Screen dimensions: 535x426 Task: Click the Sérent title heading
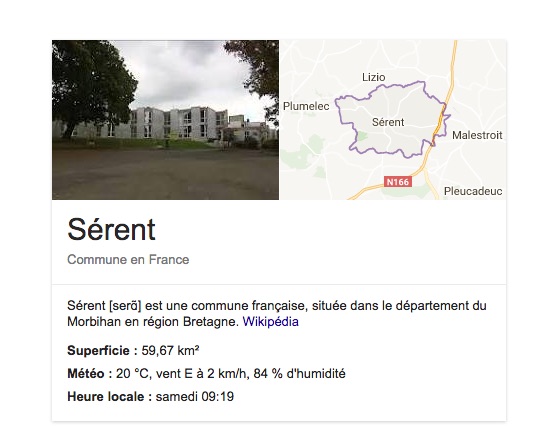coord(112,230)
